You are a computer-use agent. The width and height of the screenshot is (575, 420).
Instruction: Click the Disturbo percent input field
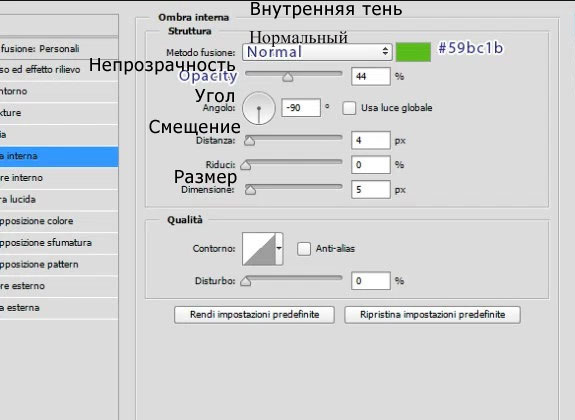(371, 281)
